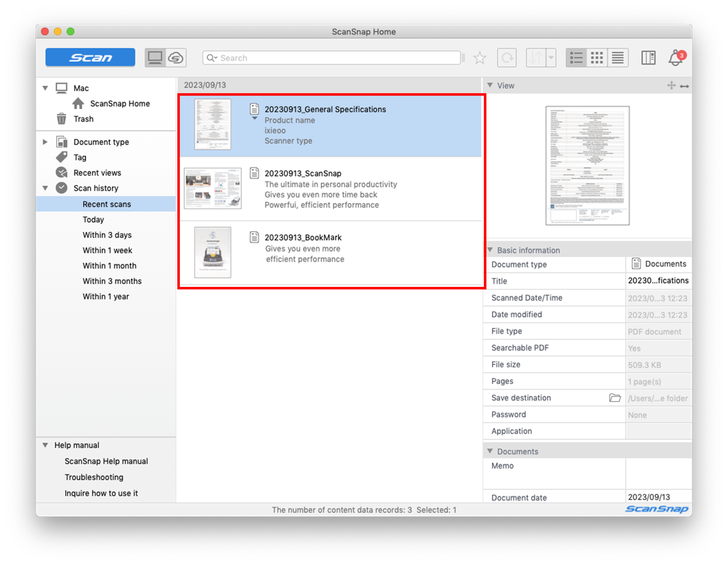Expand the Document type node
Image resolution: width=728 pixels, height=564 pixels.
(x=45, y=142)
